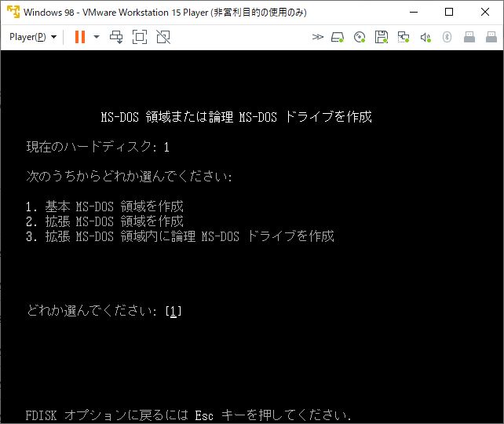Expand the power options dropdown arrow
This screenshot has width=504, height=424.
click(x=97, y=37)
